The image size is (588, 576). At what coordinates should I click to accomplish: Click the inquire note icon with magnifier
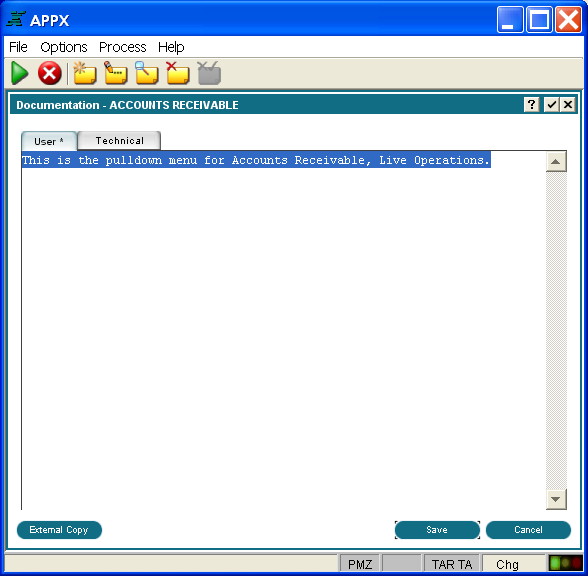coord(147,73)
